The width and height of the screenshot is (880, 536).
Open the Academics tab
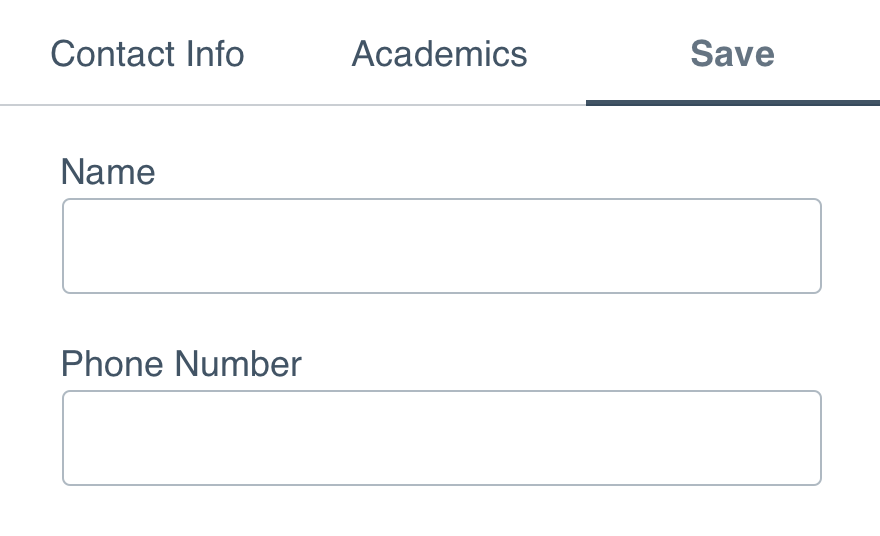tap(439, 54)
